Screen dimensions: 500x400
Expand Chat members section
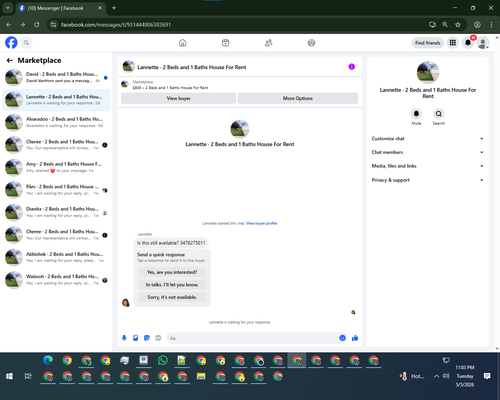[428, 152]
